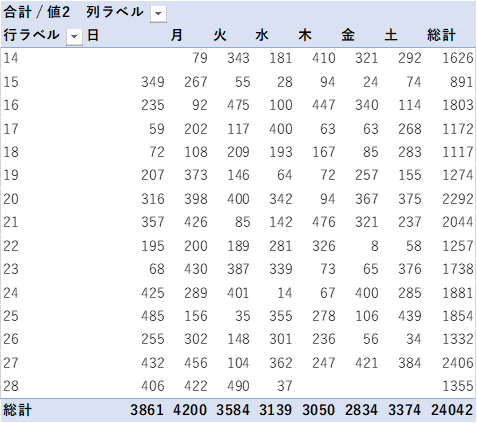Click the 金 column header
This screenshot has height=423, width=477.
coord(348,35)
